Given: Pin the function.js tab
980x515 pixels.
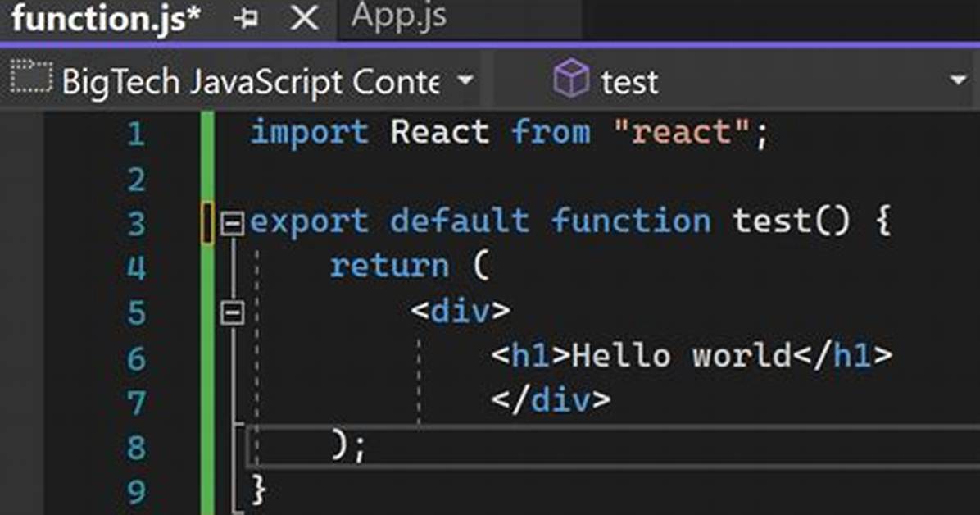Looking at the screenshot, I should tap(246, 19).
